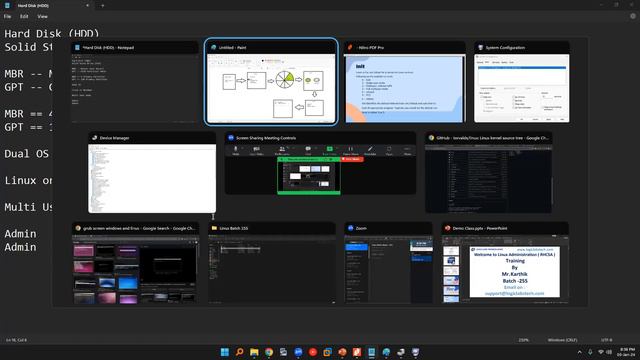This screenshot has width=640, height=360.
Task: Open the taskbar clock and date
Action: tap(627, 352)
